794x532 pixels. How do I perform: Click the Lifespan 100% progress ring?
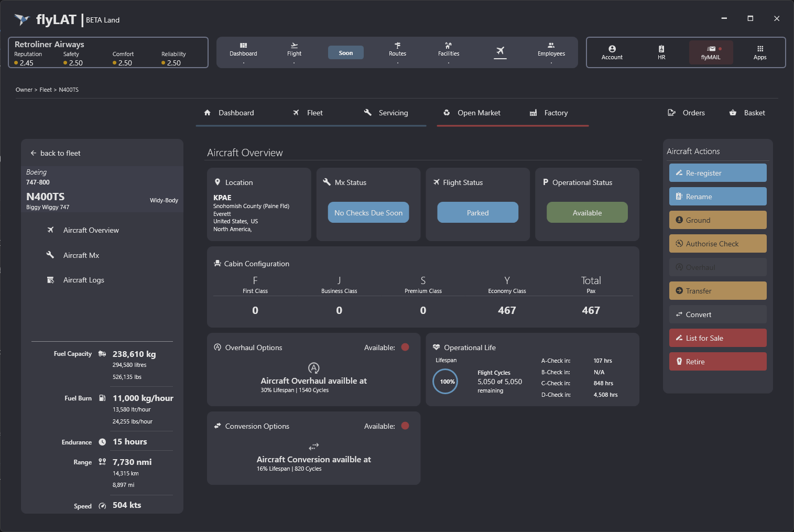[x=446, y=382]
